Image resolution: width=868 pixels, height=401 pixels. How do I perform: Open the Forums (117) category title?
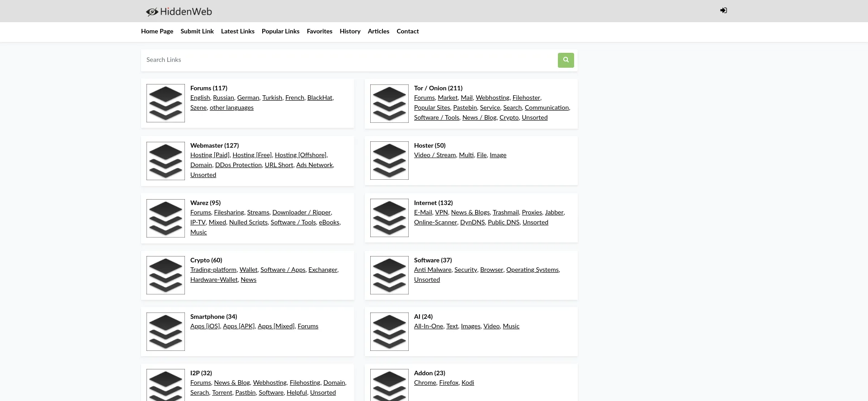(x=209, y=89)
